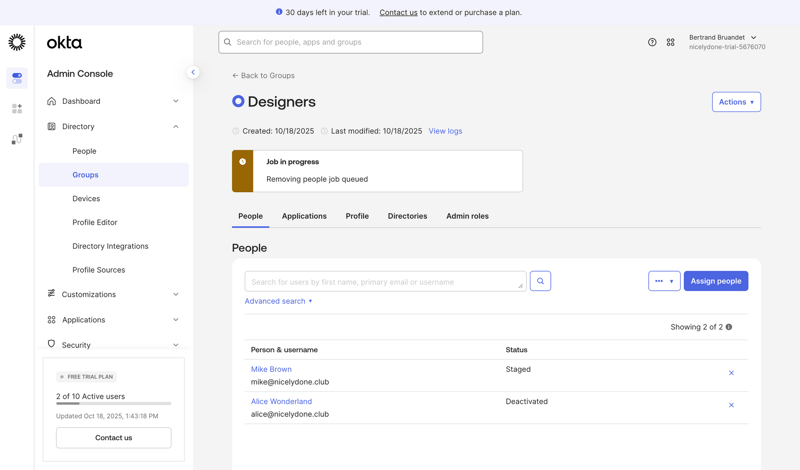Click the clock icon in Job in progress
800x470 pixels.
click(242, 162)
